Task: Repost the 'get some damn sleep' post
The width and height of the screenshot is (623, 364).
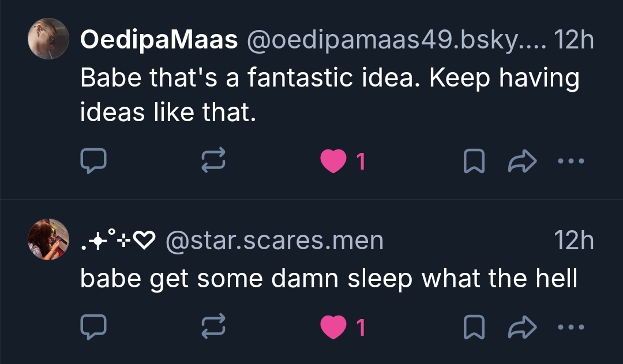Action: coord(212,327)
